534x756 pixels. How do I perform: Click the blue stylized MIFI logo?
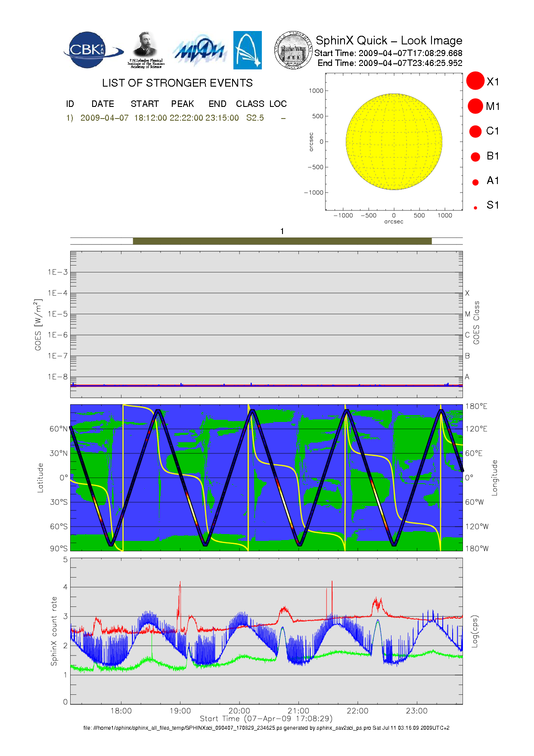(199, 51)
